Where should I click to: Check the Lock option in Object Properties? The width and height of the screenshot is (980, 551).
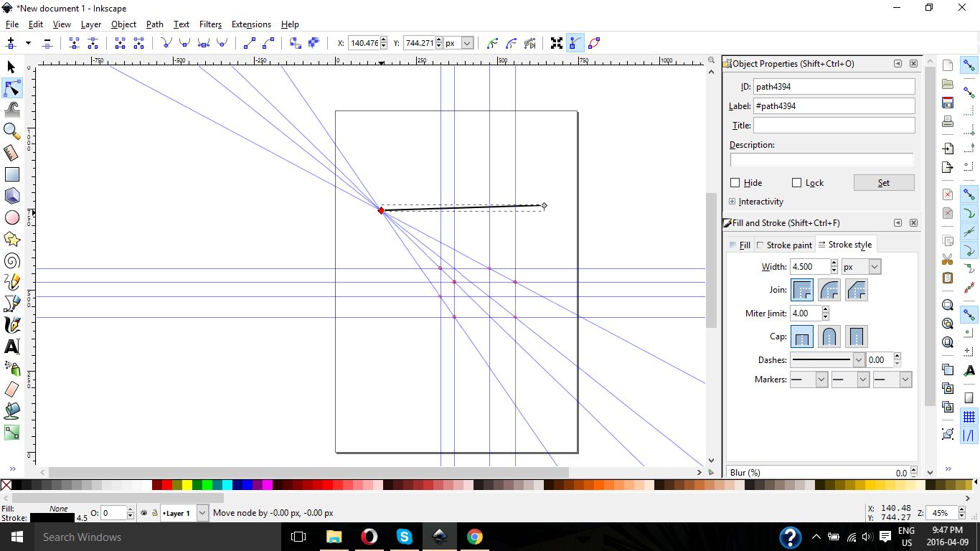pos(797,182)
